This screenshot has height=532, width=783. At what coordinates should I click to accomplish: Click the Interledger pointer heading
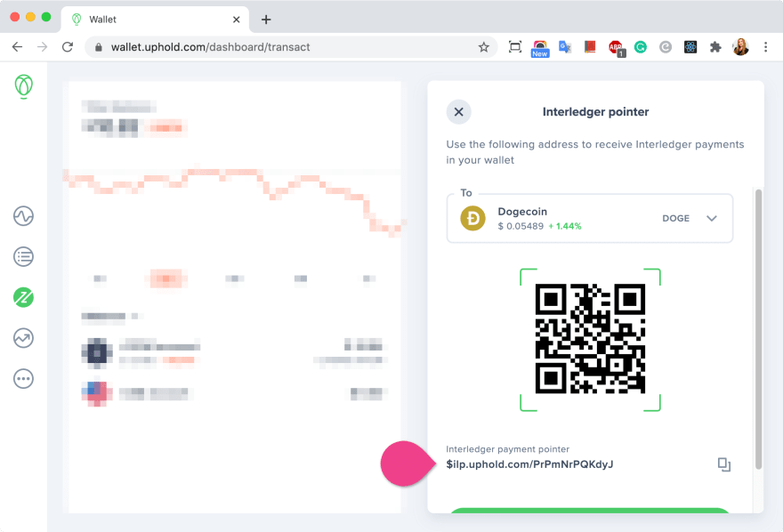595,112
